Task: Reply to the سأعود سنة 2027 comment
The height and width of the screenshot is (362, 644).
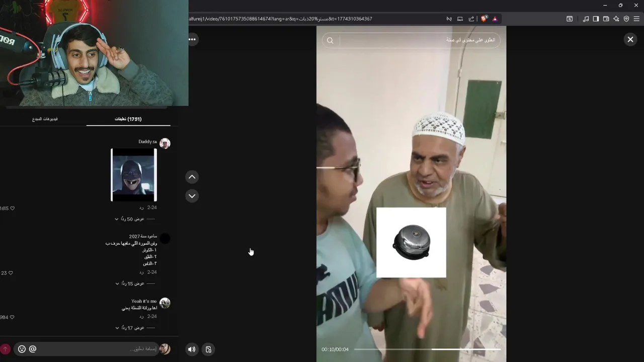Action: pos(141,272)
